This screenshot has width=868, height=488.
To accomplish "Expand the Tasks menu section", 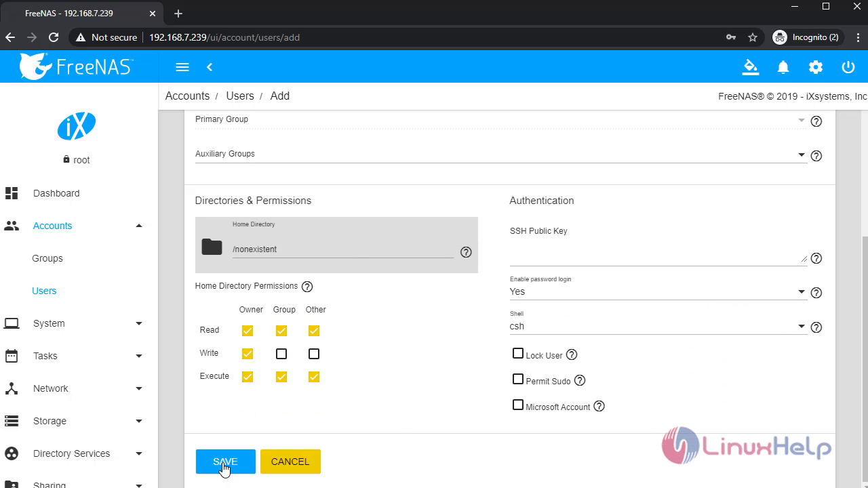I will [79, 356].
